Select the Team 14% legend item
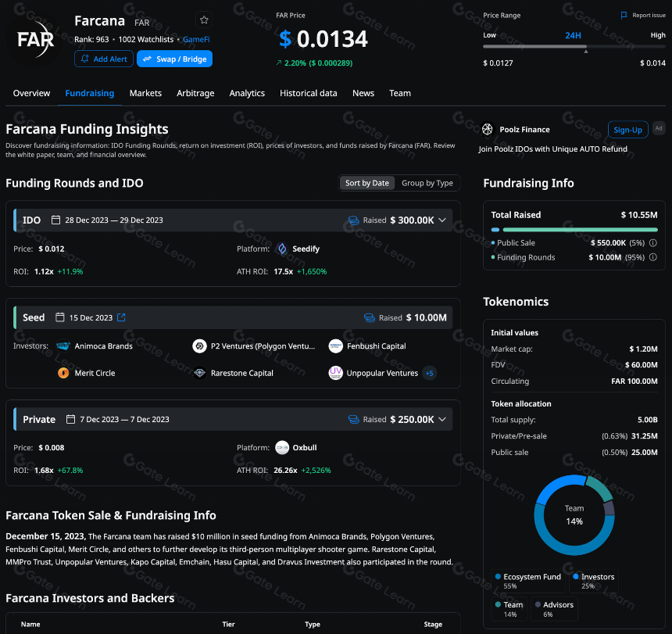 [509, 609]
